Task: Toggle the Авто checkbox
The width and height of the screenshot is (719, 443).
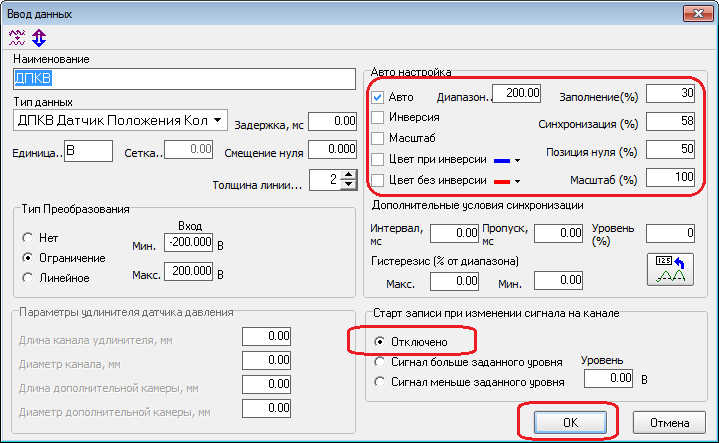Action: 377,97
